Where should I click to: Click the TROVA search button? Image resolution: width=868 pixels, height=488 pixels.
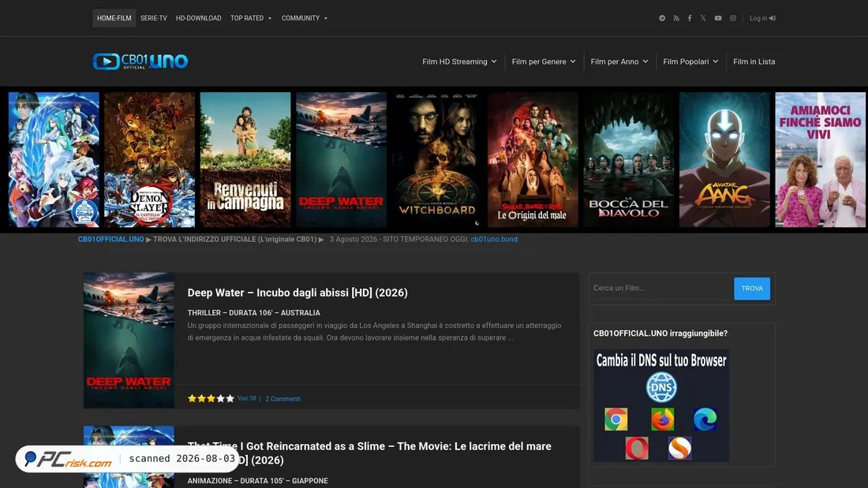[752, 289]
